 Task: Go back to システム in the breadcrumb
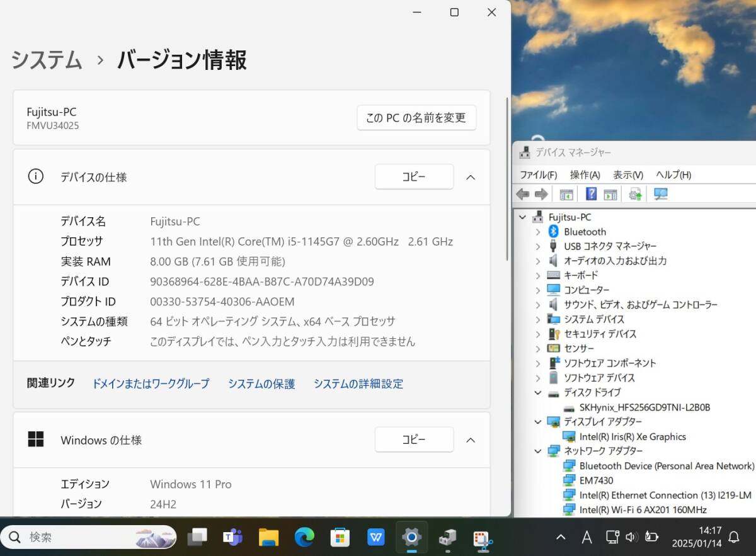coord(47,60)
